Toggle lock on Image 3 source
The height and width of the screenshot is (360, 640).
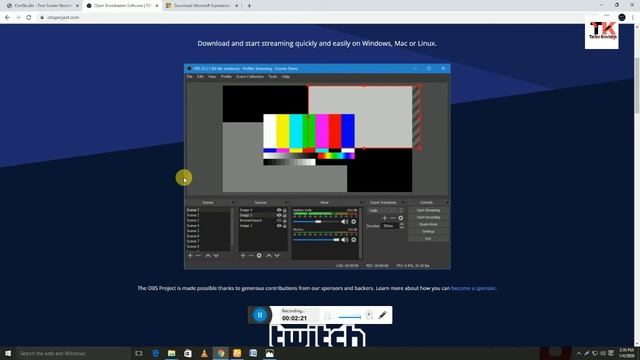click(284, 215)
